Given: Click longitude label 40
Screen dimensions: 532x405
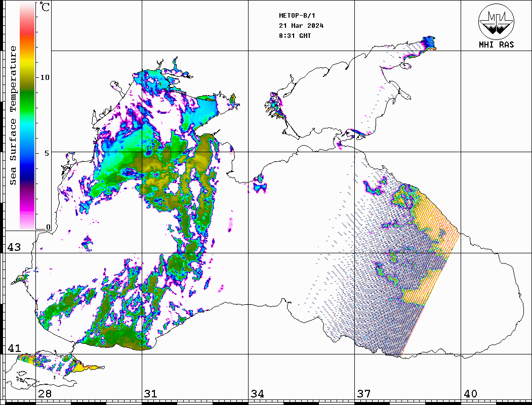Looking at the screenshot, I should pyautogui.click(x=470, y=394).
